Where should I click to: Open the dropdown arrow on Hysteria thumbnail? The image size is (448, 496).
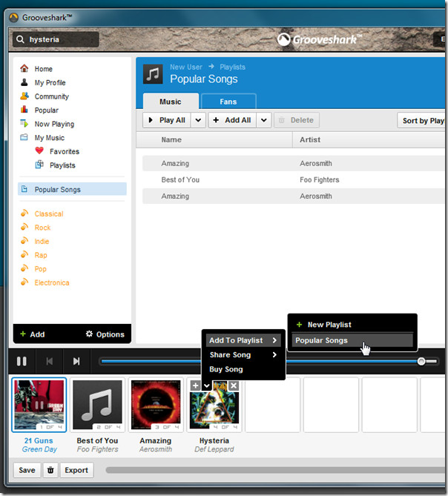click(207, 386)
